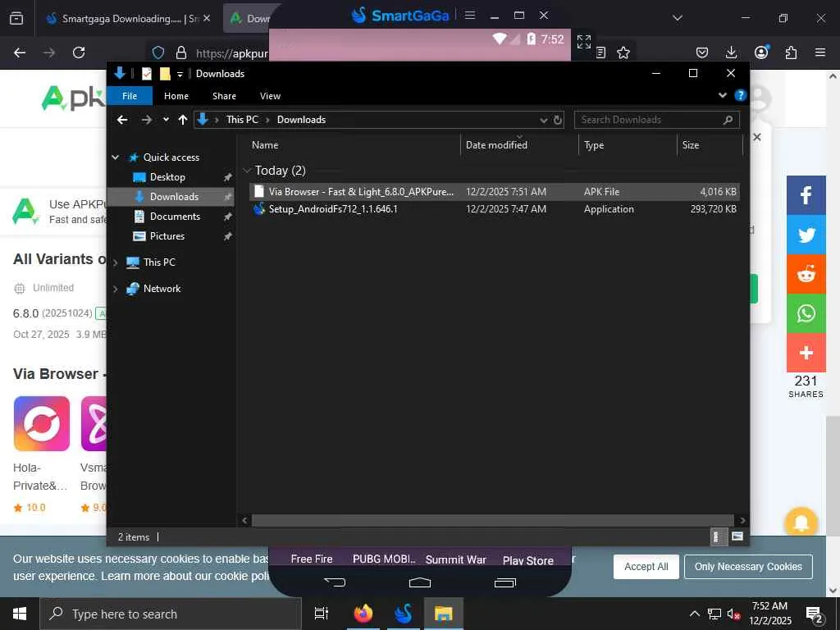Open Windows Start menu
The image size is (840, 630).
pos(20,614)
